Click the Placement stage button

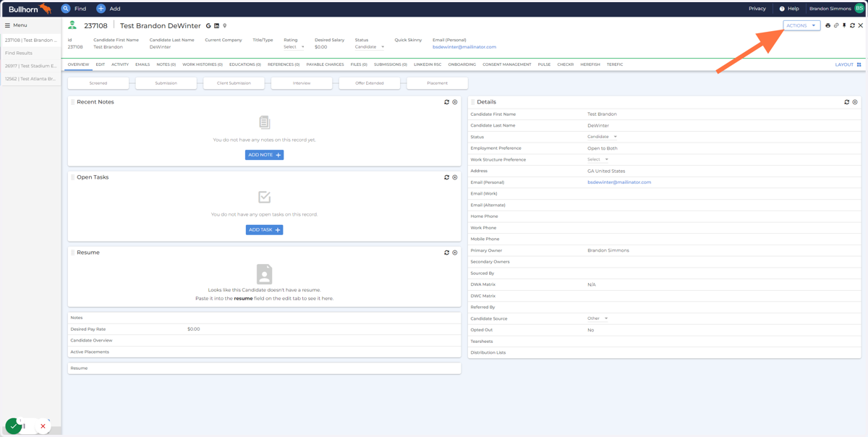[x=437, y=83]
